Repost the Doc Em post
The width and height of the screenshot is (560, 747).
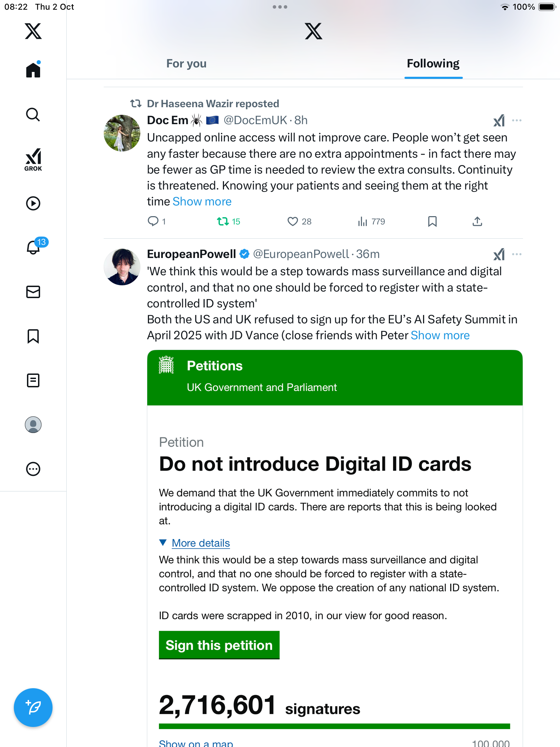[x=223, y=221]
